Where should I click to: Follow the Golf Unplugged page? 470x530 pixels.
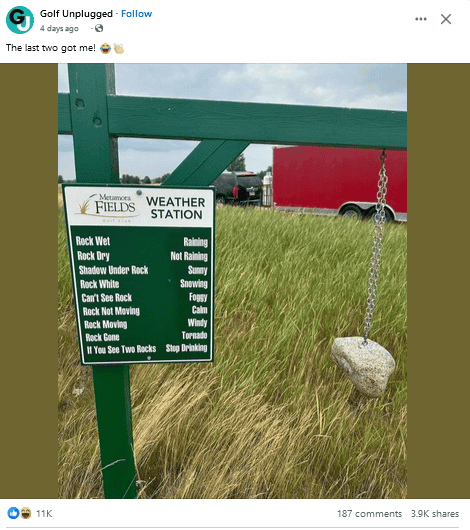click(136, 14)
